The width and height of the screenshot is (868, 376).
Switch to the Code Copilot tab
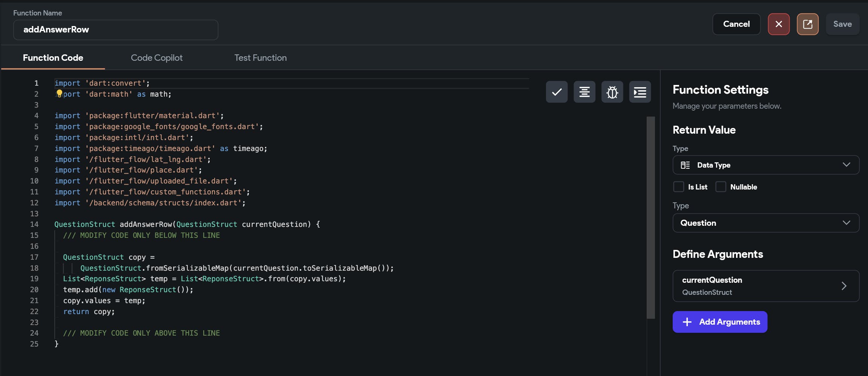coord(156,58)
